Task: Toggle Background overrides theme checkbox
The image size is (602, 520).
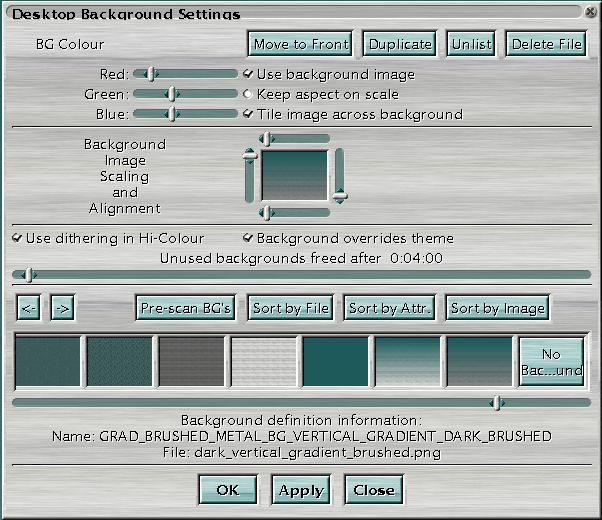Action: click(248, 238)
